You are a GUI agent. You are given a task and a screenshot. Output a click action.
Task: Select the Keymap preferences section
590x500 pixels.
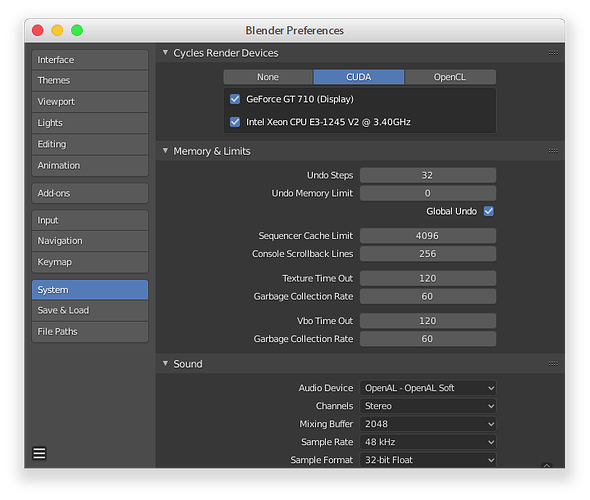pos(90,262)
